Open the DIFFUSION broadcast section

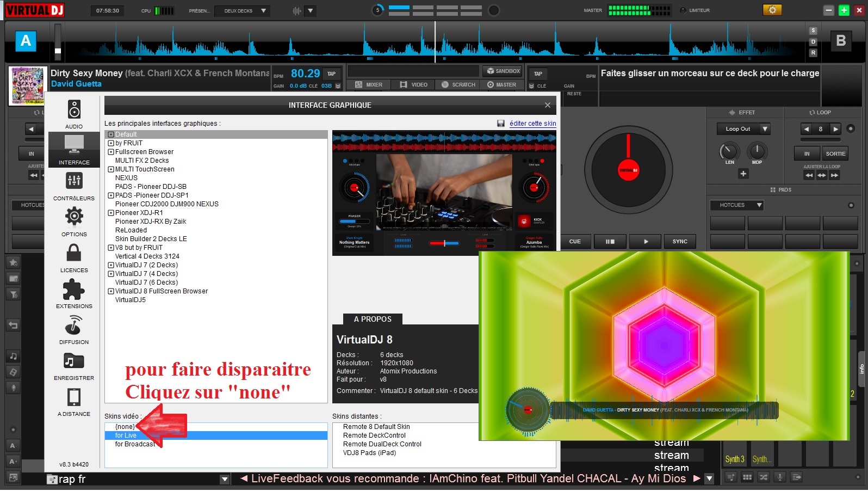coord(74,330)
